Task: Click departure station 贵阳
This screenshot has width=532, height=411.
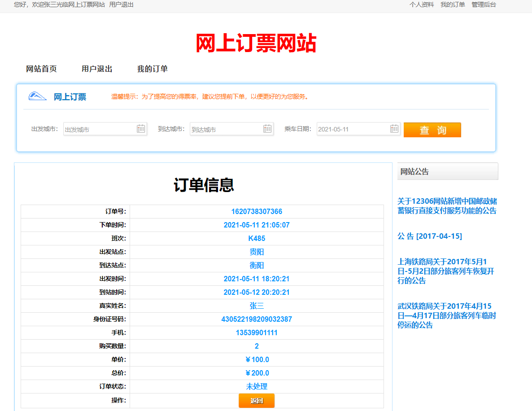Action: click(x=257, y=252)
